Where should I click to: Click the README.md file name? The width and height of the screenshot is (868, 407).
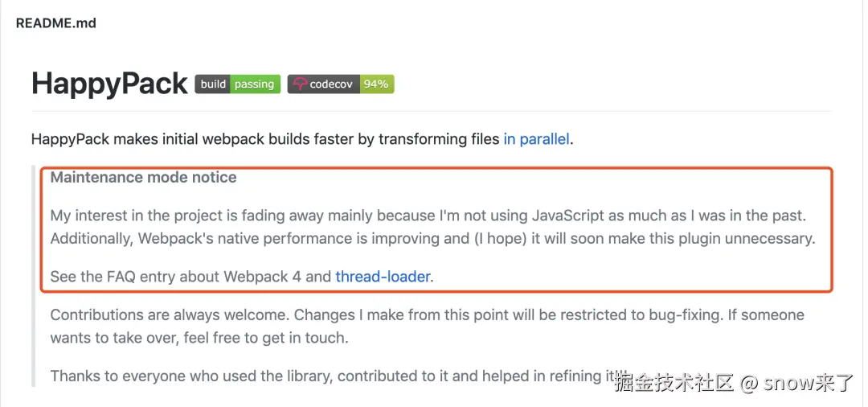point(56,23)
